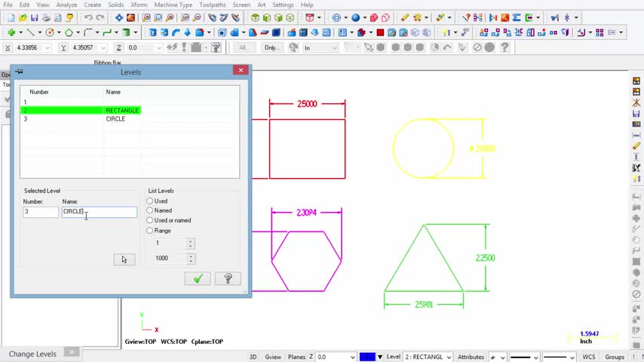
Task: Click the Print icon in toolbar
Action: coord(46,17)
